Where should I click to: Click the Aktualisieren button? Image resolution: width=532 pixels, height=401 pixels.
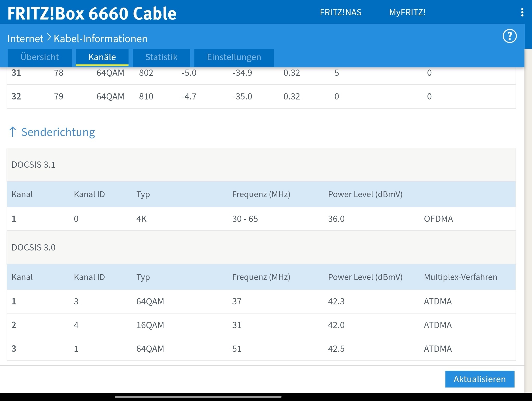click(x=480, y=379)
